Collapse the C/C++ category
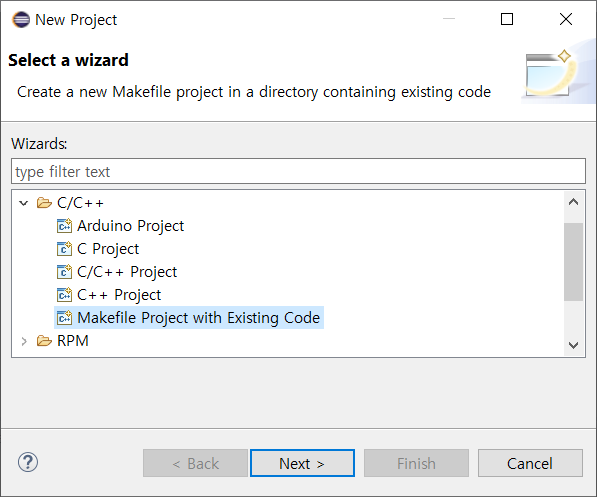597x497 pixels. 24,203
